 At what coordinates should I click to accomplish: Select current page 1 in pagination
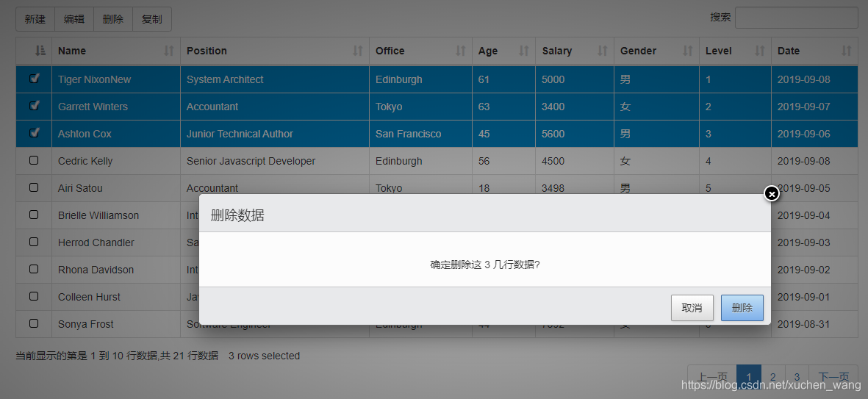tap(749, 378)
